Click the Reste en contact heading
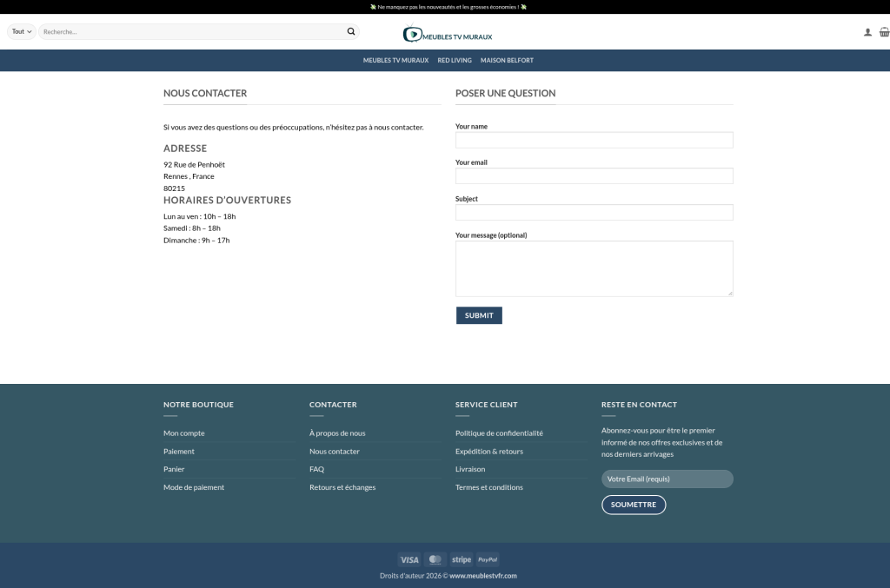890x588 pixels. (639, 405)
